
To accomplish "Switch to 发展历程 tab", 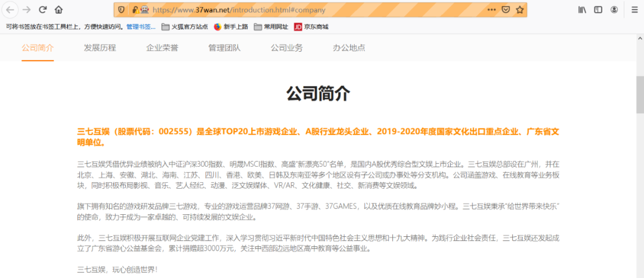I will (x=100, y=48).
